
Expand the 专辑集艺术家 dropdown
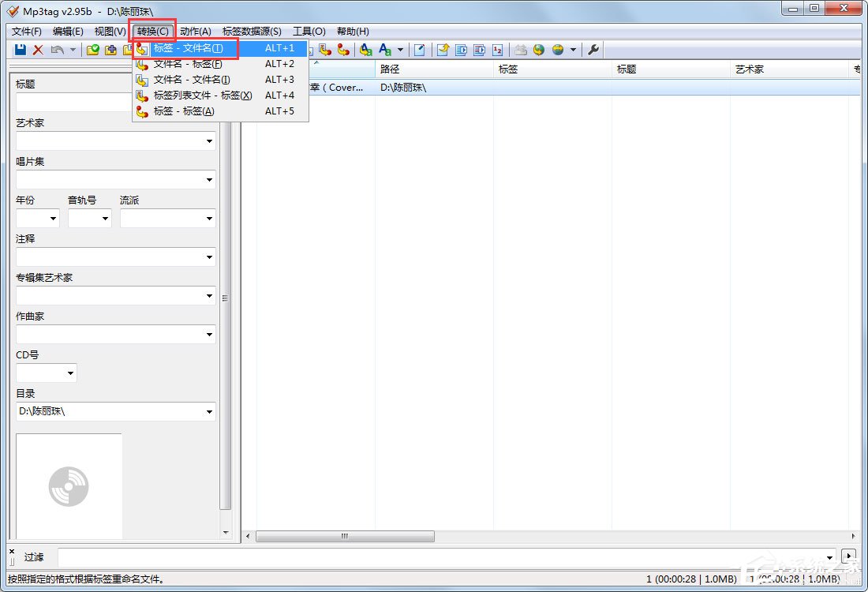click(x=209, y=296)
